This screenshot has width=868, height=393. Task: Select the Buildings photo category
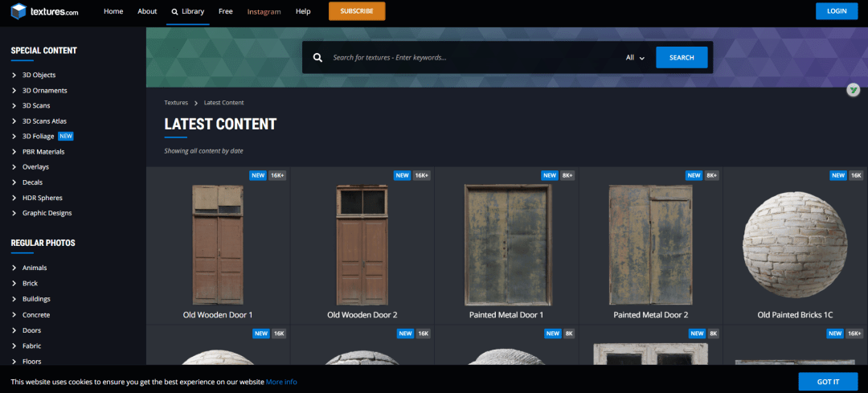[x=36, y=299]
